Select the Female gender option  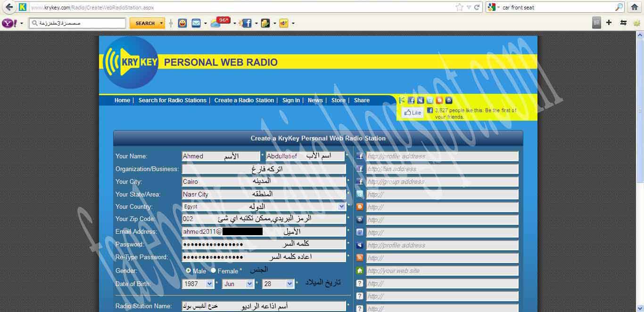[213, 271]
